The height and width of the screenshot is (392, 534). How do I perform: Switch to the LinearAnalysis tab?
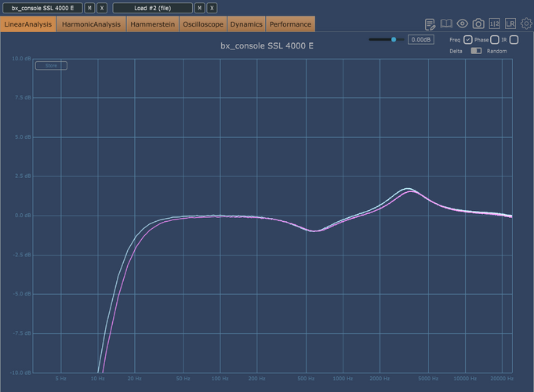[28, 24]
